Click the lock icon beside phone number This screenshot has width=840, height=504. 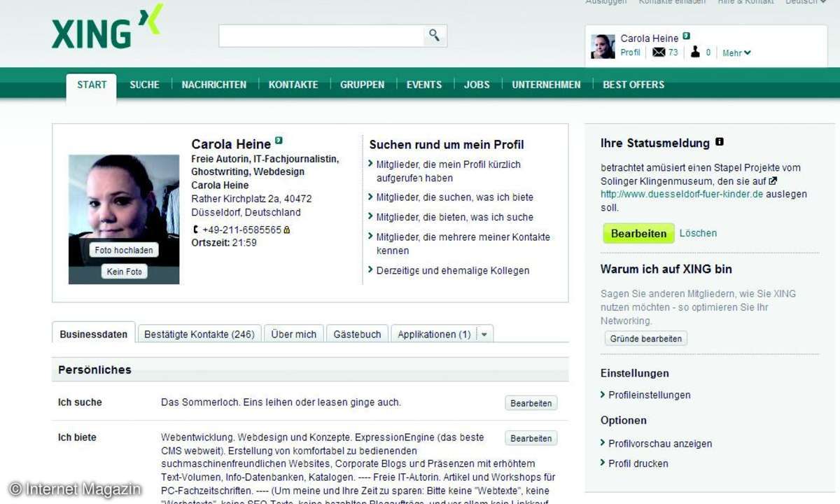click(287, 230)
